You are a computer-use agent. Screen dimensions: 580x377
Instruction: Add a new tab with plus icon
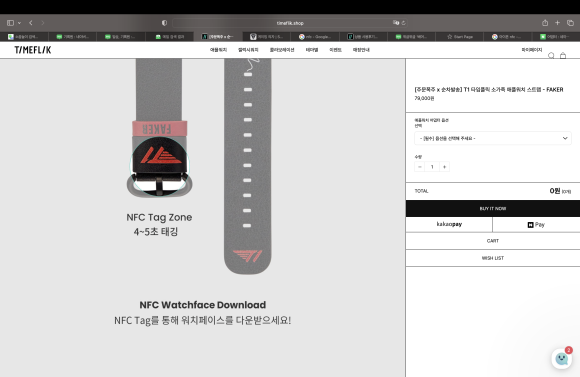coord(557,23)
